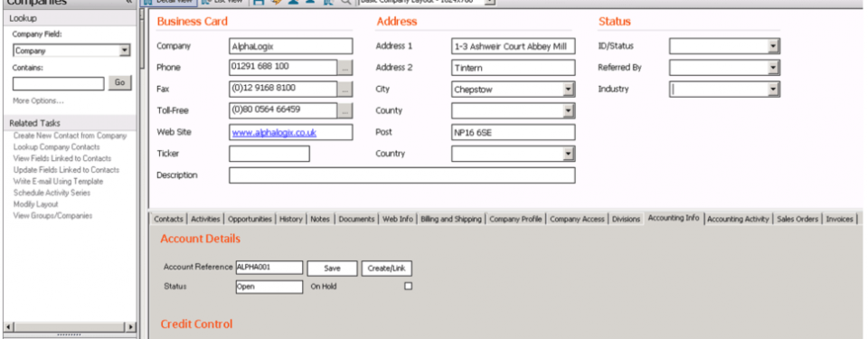Click the Company name field
This screenshot has height=339, width=868.
290,46
